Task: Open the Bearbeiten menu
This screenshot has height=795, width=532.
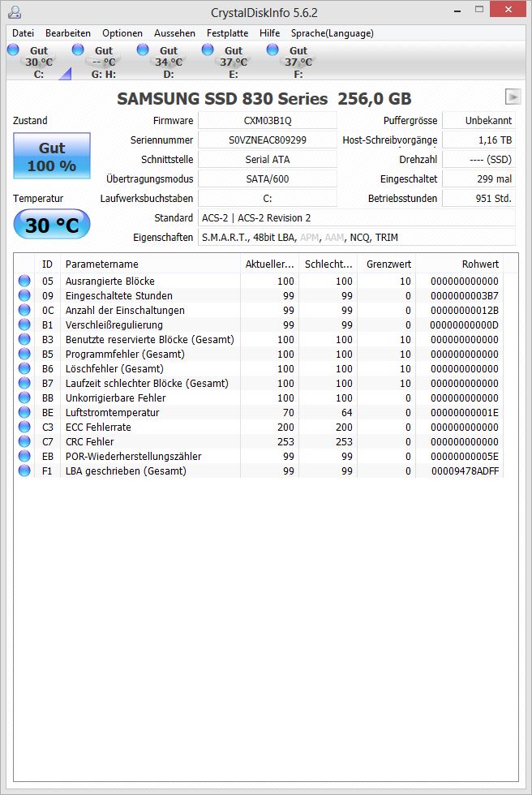Action: (x=68, y=33)
